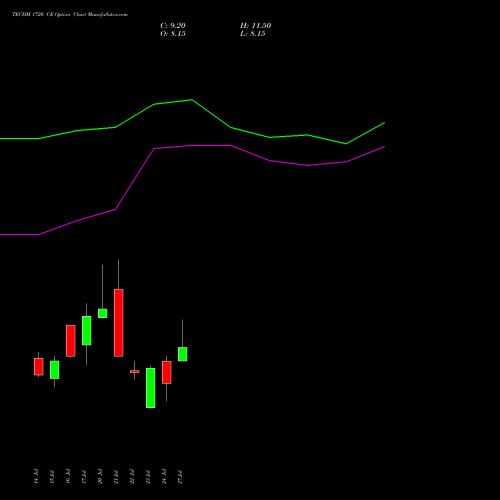Image resolution: width=500 pixels, height=500 pixels.
Task: Click the close value C: 9.20
Action: click(x=173, y=25)
